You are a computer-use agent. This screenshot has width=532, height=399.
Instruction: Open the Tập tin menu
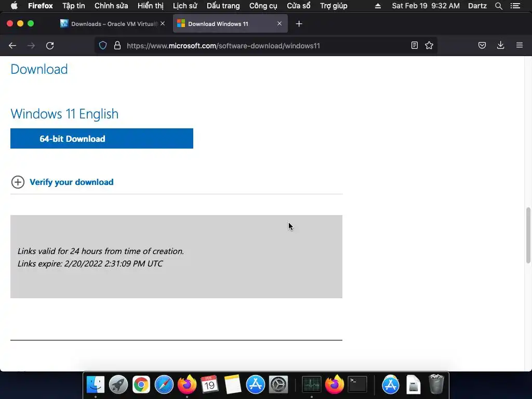tap(74, 6)
